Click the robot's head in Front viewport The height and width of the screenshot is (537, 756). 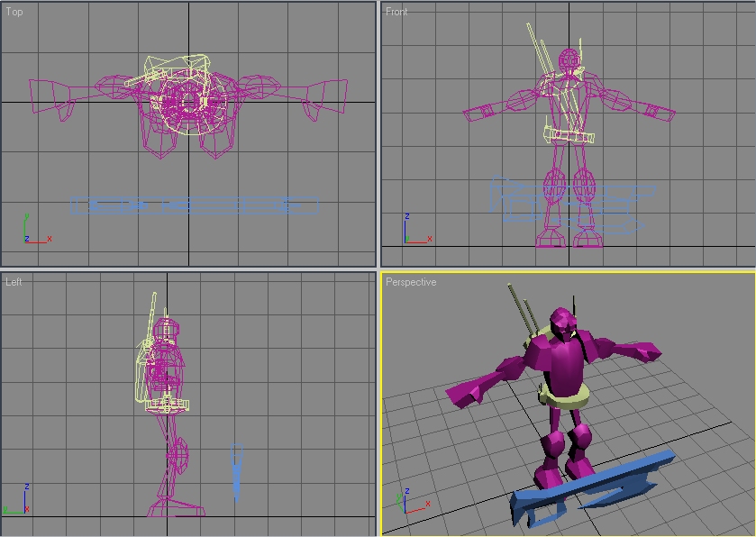(569, 60)
